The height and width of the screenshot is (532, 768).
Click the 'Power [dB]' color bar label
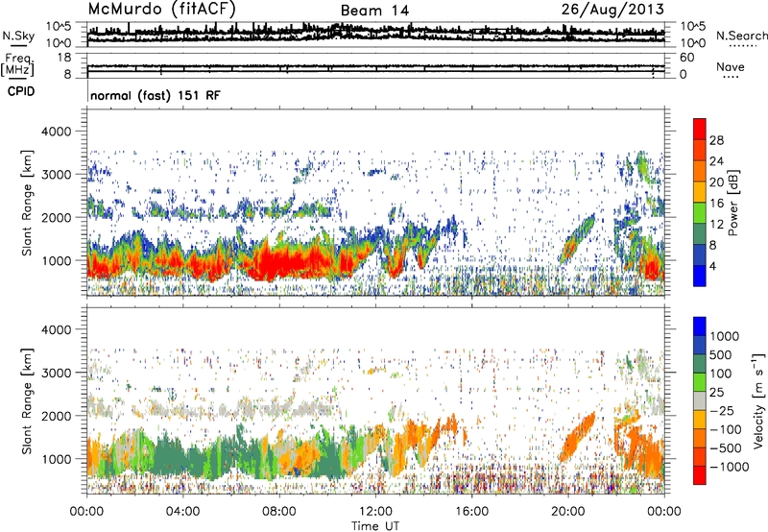(732, 203)
